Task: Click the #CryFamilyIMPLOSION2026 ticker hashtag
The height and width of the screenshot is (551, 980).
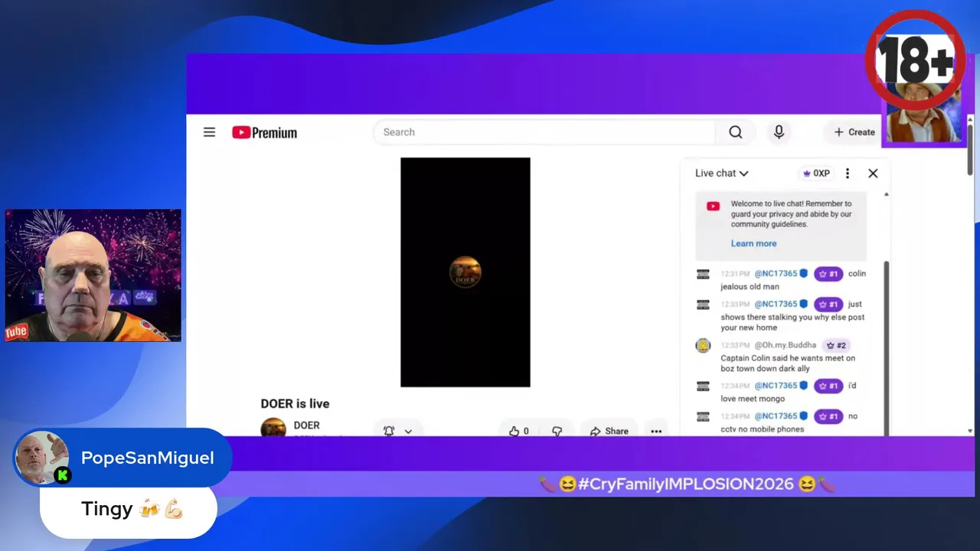Action: point(686,484)
